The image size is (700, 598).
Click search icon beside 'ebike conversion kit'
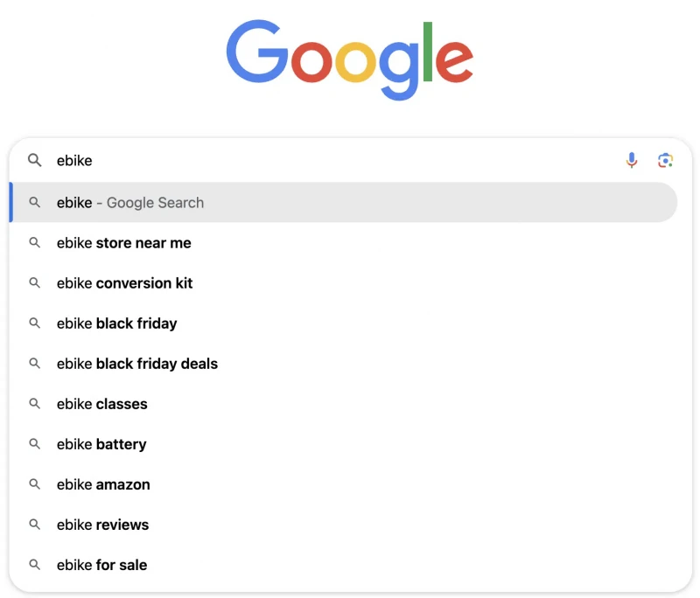[34, 282]
